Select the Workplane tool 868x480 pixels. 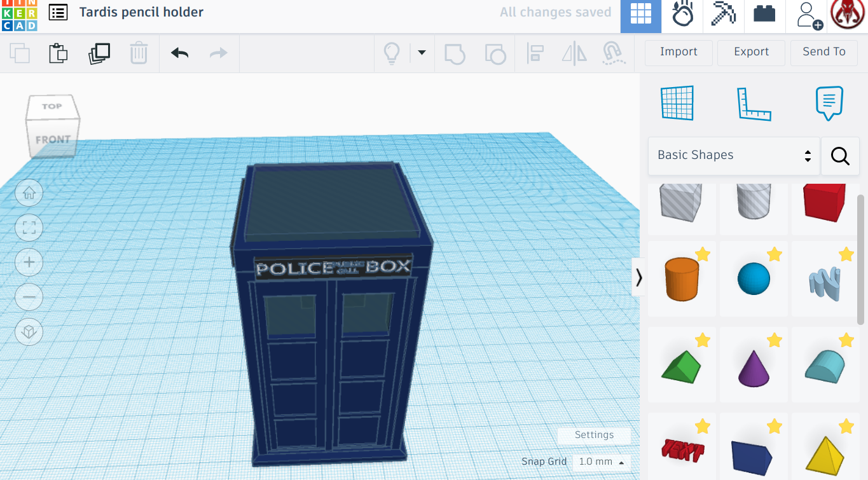677,103
